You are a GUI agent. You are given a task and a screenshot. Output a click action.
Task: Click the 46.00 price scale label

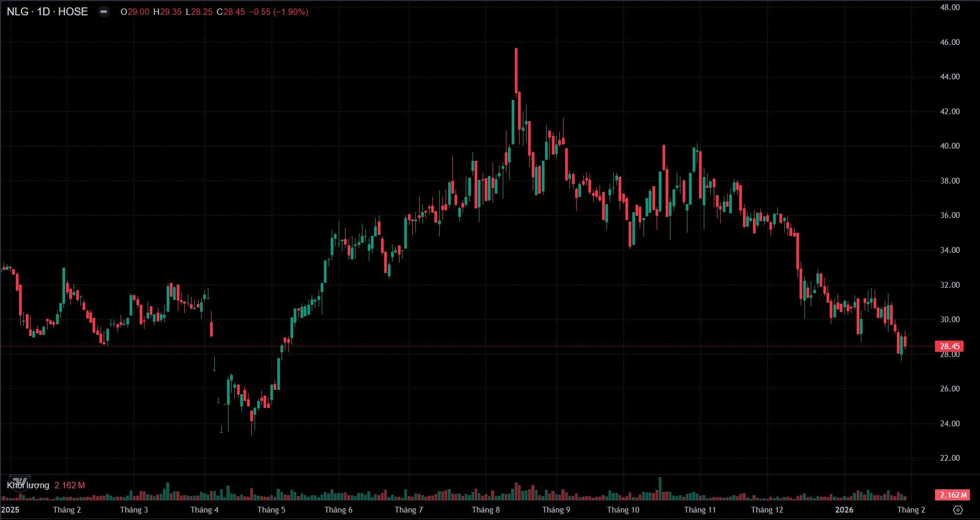949,42
